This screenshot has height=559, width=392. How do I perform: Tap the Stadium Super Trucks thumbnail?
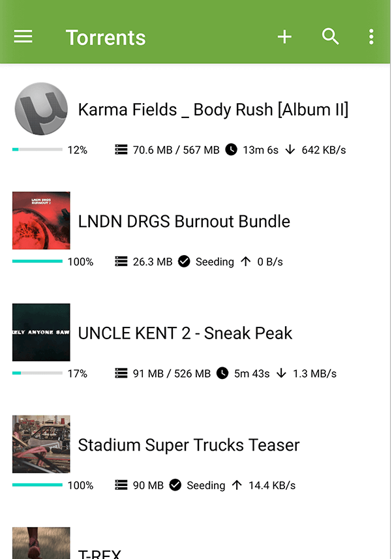click(41, 444)
